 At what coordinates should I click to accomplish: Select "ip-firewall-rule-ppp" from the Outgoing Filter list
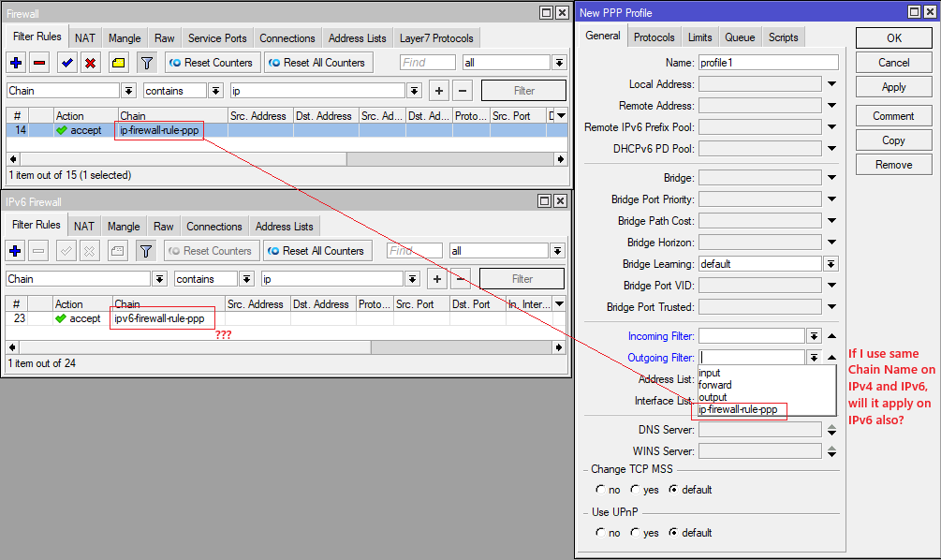coord(740,410)
